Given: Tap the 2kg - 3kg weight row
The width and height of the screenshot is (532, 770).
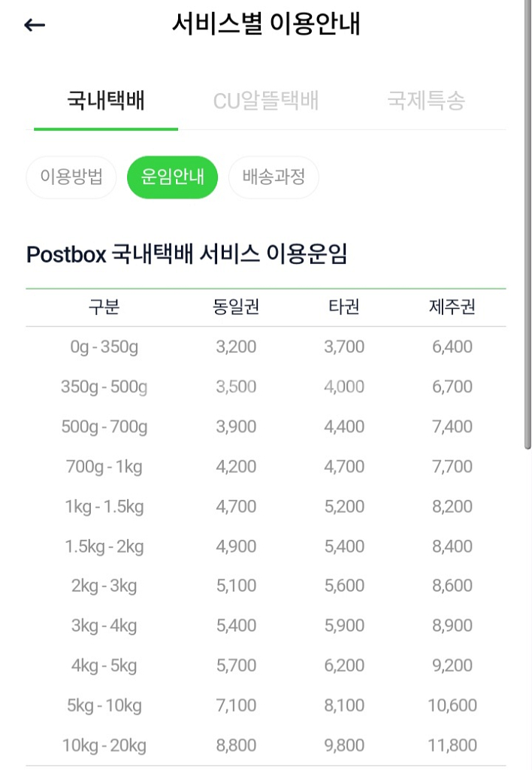Looking at the screenshot, I should [x=266, y=586].
